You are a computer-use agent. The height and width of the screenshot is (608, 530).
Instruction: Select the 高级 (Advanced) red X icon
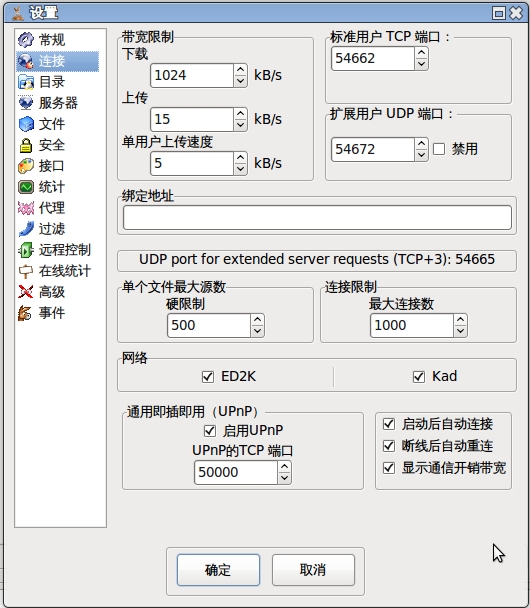(x=26, y=292)
